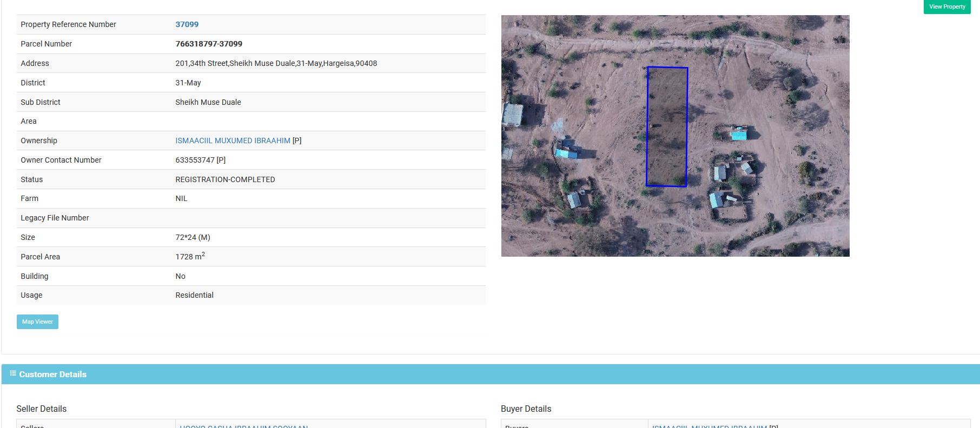
Task: Click the Property Reference Number label
Action: pyautogui.click(x=68, y=24)
